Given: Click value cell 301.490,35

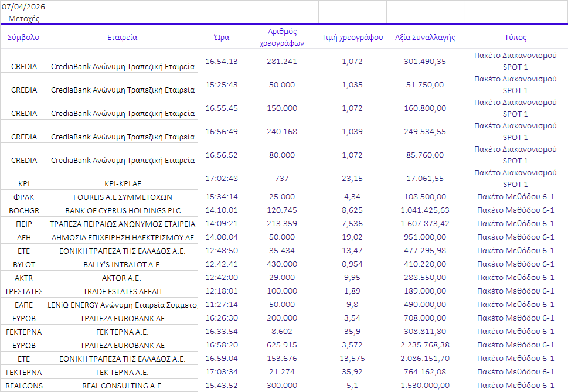Looking at the screenshot, I should (x=425, y=61).
